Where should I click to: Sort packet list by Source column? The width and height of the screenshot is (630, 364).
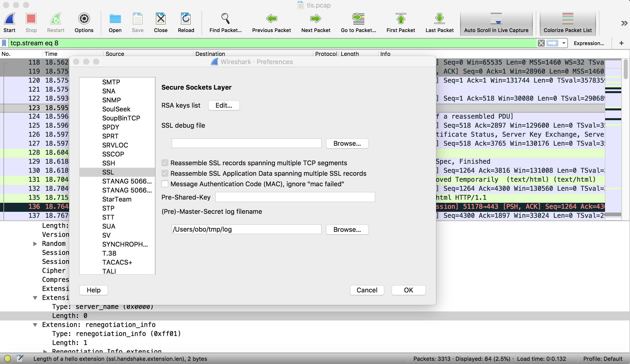(x=148, y=54)
